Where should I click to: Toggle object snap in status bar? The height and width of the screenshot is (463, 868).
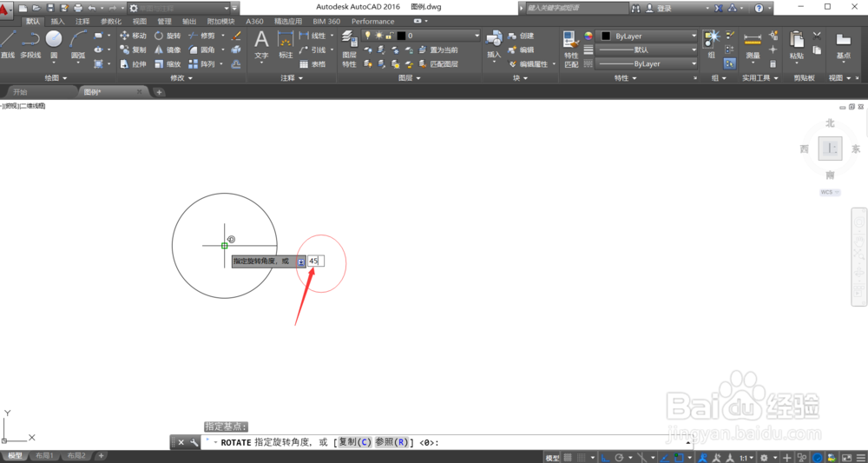[678, 458]
